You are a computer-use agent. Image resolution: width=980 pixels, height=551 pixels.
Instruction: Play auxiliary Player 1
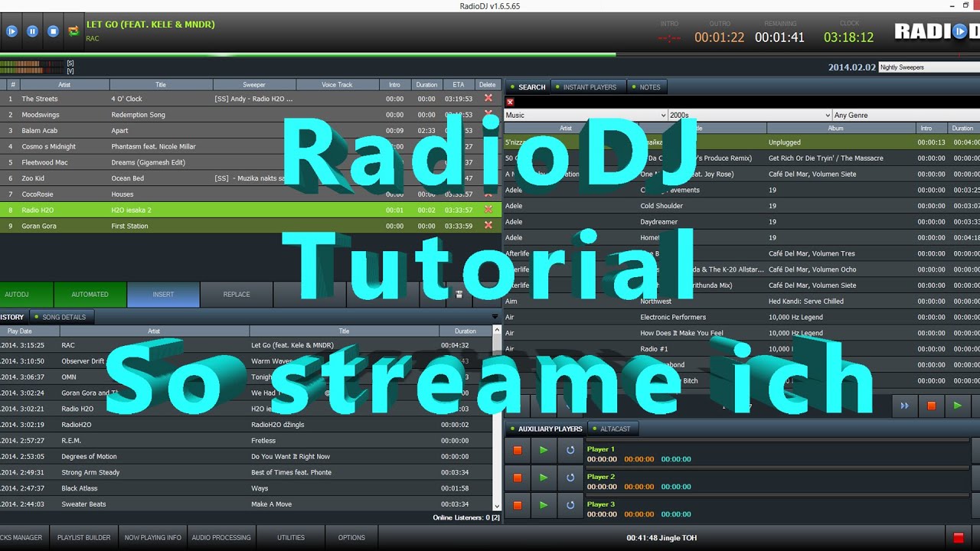coord(544,450)
